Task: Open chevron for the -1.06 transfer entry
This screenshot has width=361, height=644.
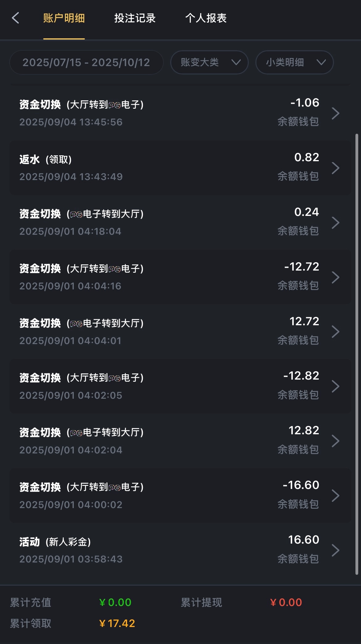Action: coord(335,113)
